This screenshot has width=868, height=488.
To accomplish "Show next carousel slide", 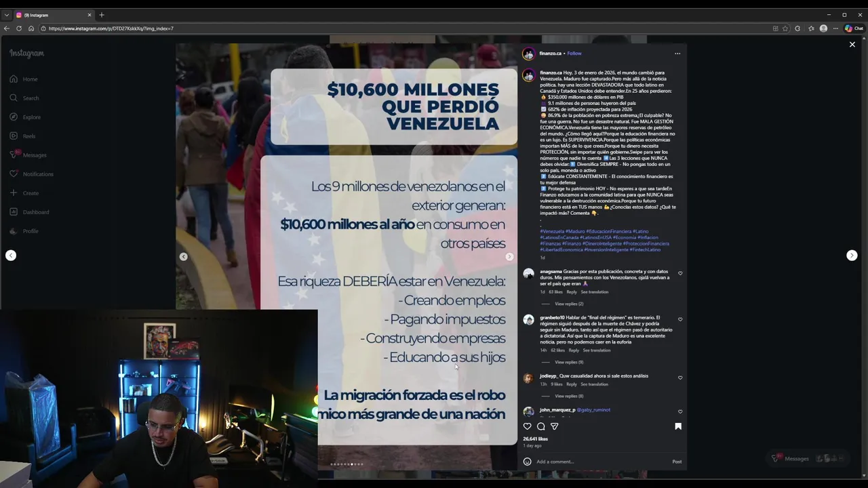I will point(509,257).
